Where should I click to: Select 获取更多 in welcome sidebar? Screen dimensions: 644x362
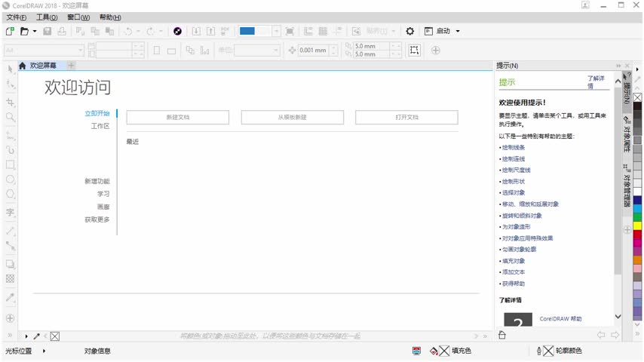[x=97, y=219]
